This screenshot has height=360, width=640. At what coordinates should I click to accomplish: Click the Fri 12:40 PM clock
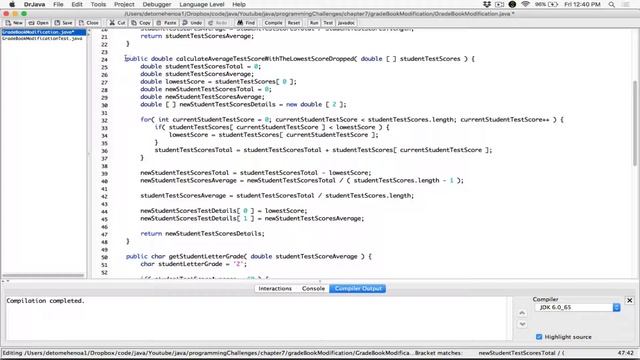[x=582, y=4]
